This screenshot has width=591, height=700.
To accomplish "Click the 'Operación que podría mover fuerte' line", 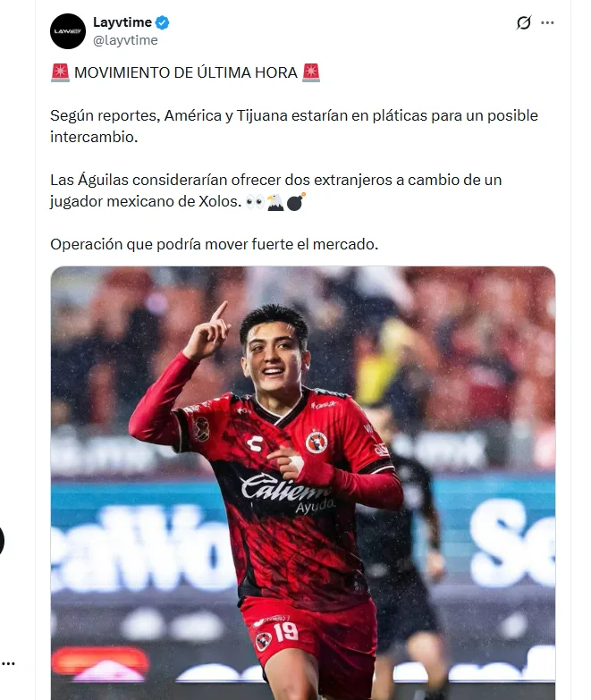I will pos(215,245).
